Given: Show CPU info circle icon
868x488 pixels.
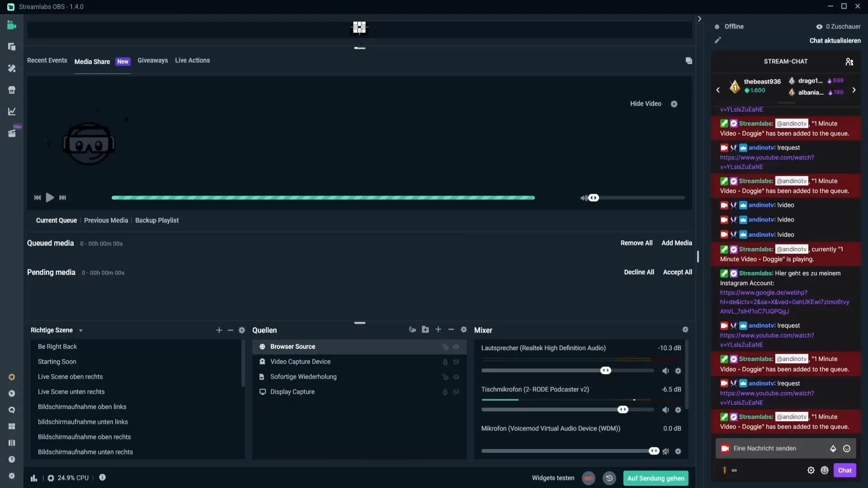Looking at the screenshot, I should (x=103, y=478).
